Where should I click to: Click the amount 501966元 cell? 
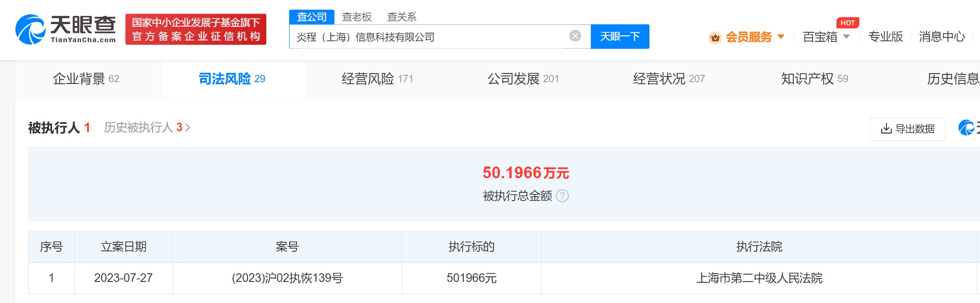point(471,278)
